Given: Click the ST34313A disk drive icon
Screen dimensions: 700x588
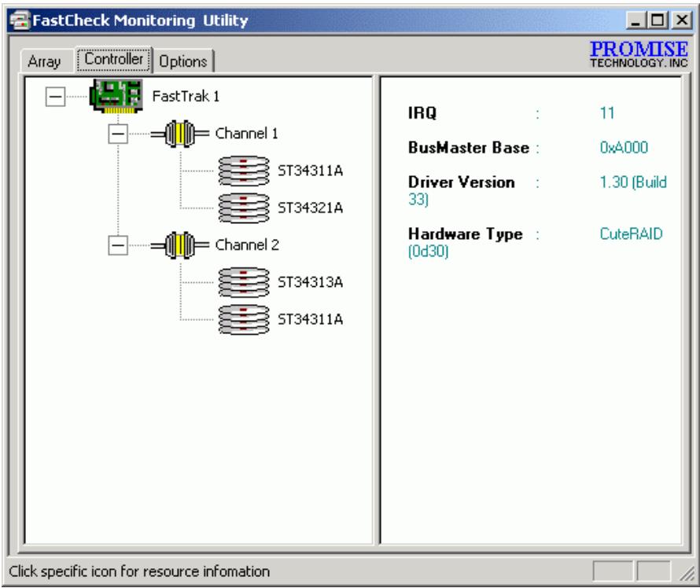Looking at the screenshot, I should [244, 282].
